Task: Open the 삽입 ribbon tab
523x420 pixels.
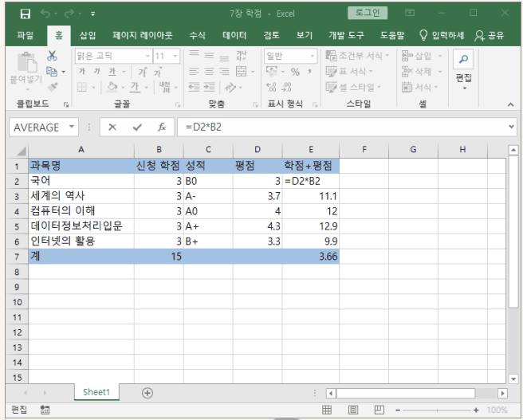Action: click(x=88, y=35)
